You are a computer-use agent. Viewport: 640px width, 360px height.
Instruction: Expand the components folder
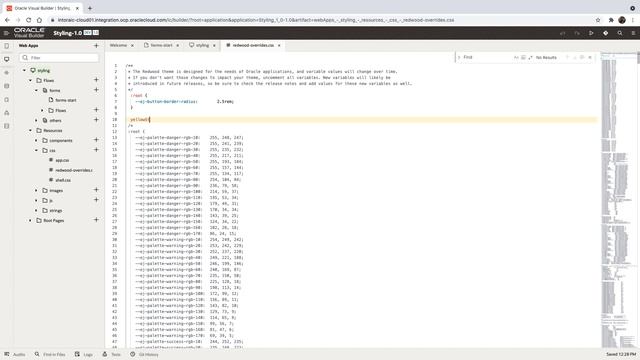[x=36, y=140]
